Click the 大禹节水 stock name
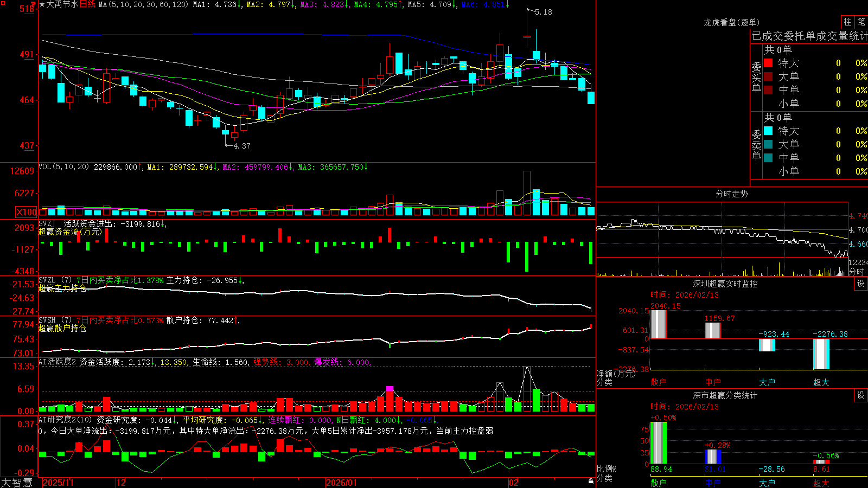The height and width of the screenshot is (488, 868). pos(62,4)
